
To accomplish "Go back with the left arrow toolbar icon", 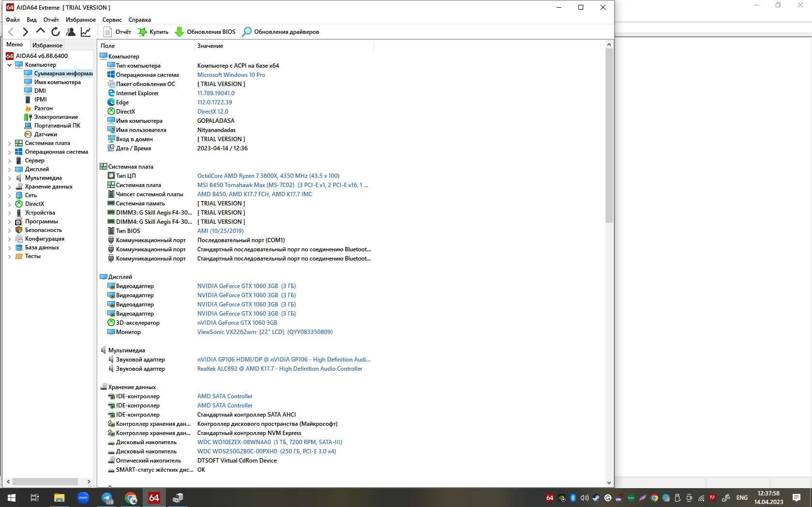I will pos(11,32).
